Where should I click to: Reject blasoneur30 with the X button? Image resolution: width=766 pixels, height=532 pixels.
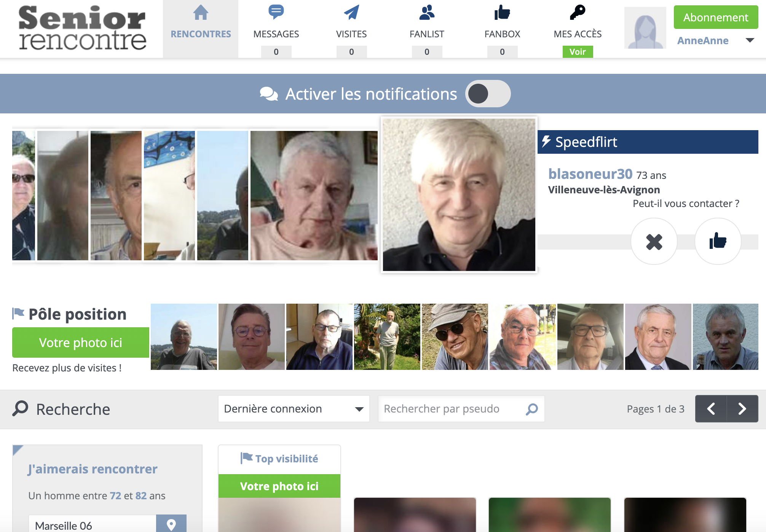point(654,242)
